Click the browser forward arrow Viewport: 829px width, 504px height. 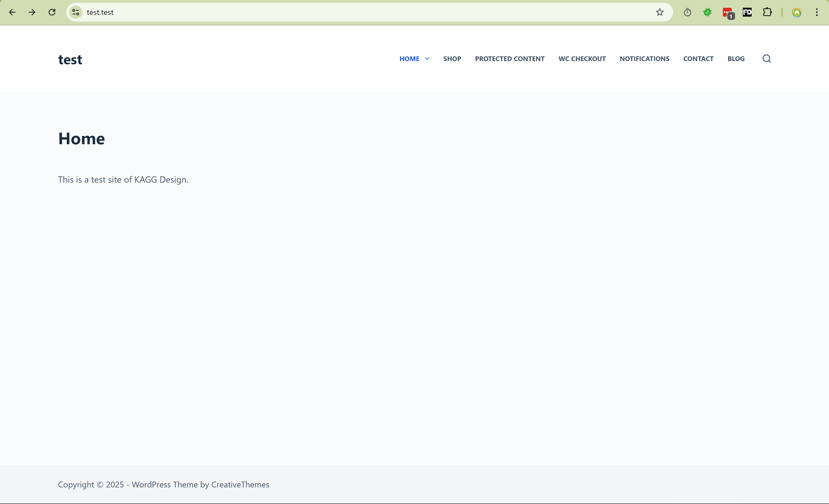point(32,12)
